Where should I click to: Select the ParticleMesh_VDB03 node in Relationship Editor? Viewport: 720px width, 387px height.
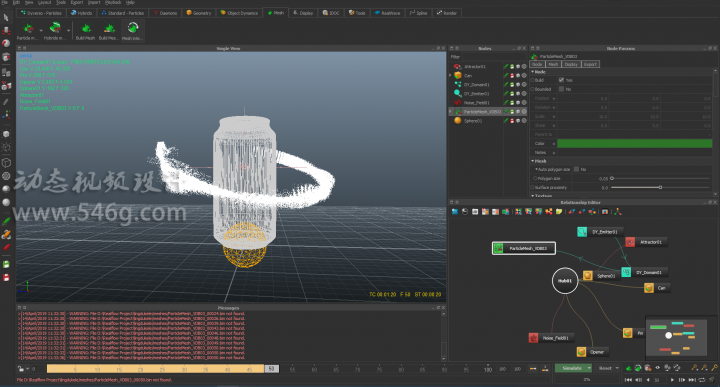pyautogui.click(x=523, y=248)
